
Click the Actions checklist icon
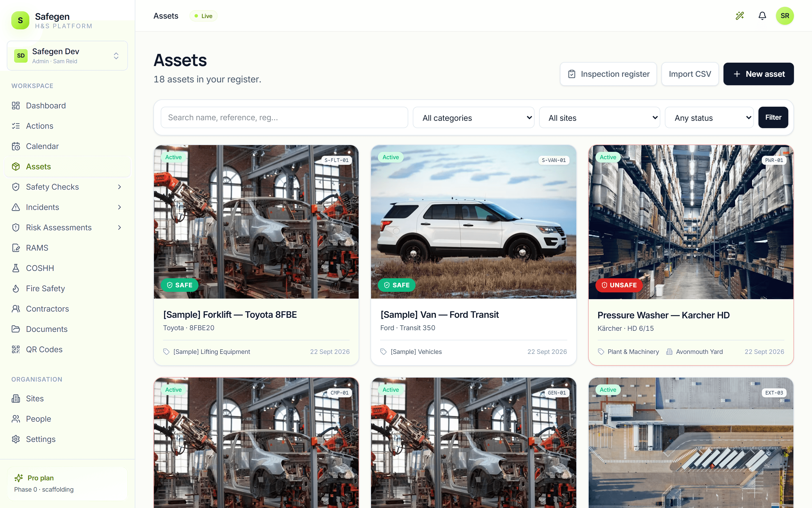(x=16, y=126)
